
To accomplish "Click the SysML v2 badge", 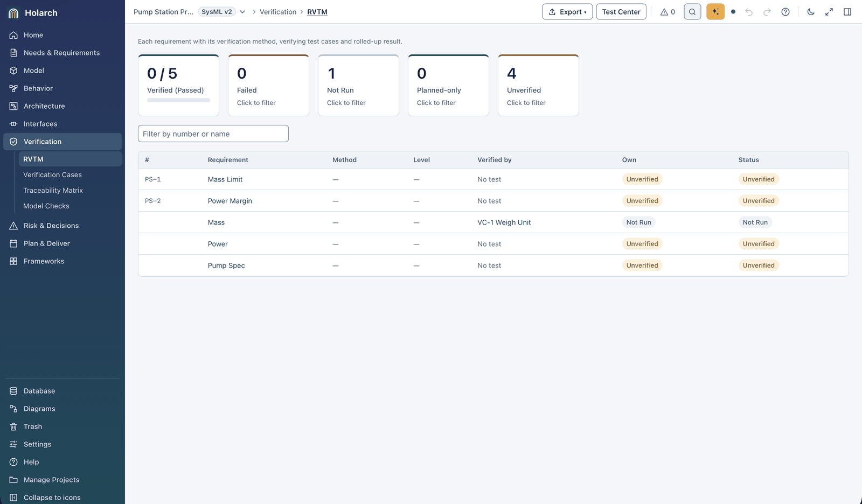I will 217,12.
